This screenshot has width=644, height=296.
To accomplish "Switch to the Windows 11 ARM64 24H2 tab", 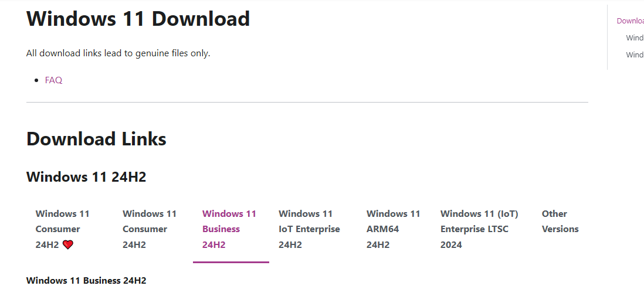I will tap(394, 229).
